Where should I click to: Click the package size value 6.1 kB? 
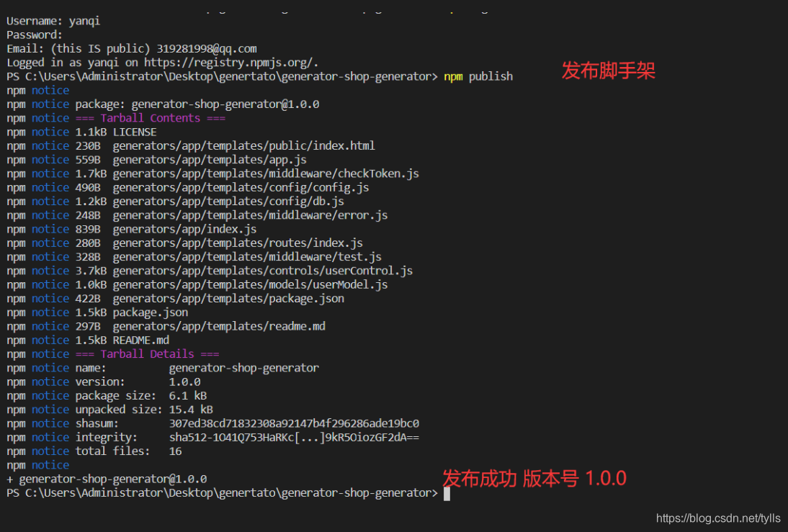(188, 396)
